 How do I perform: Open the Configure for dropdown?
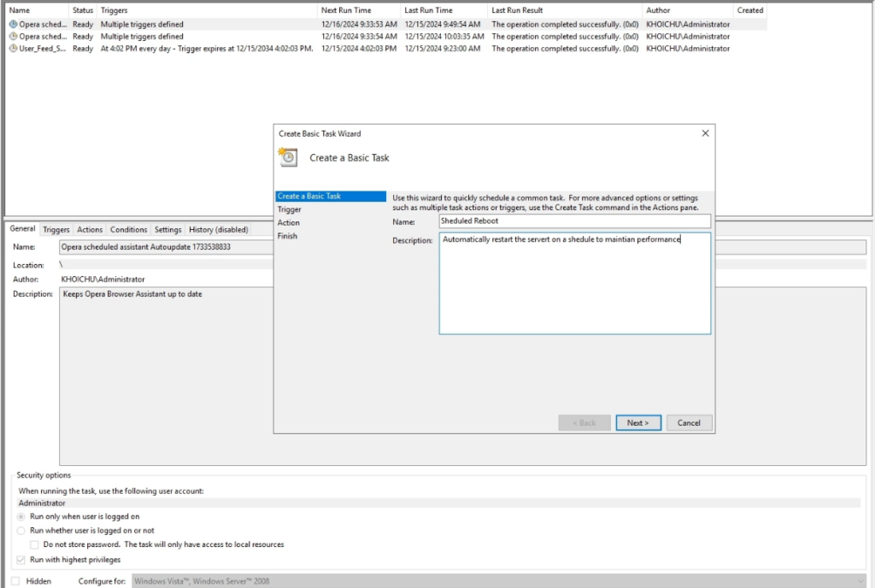coord(496,581)
